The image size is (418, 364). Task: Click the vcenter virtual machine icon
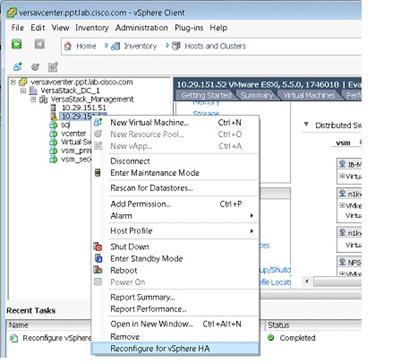point(53,133)
